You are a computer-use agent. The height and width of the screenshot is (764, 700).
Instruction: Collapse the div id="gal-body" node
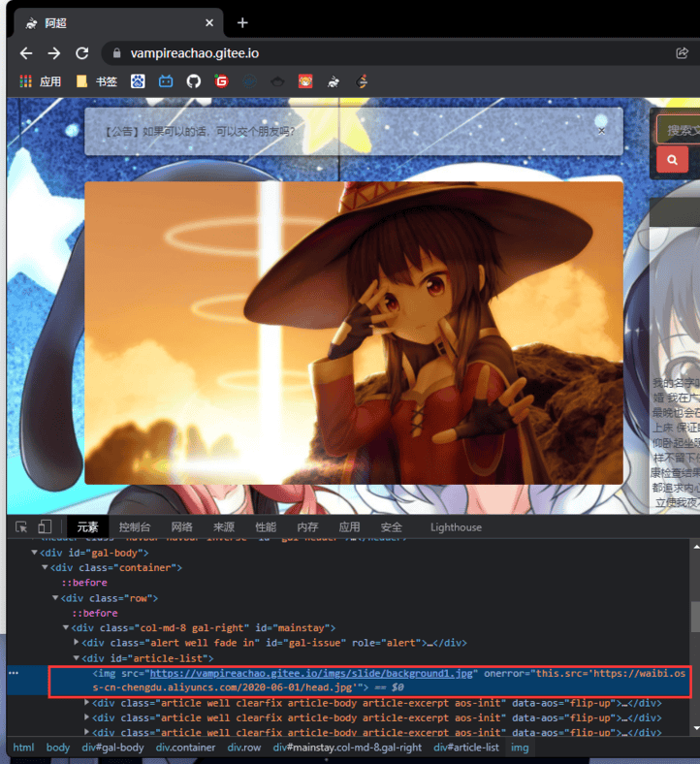pos(35,553)
